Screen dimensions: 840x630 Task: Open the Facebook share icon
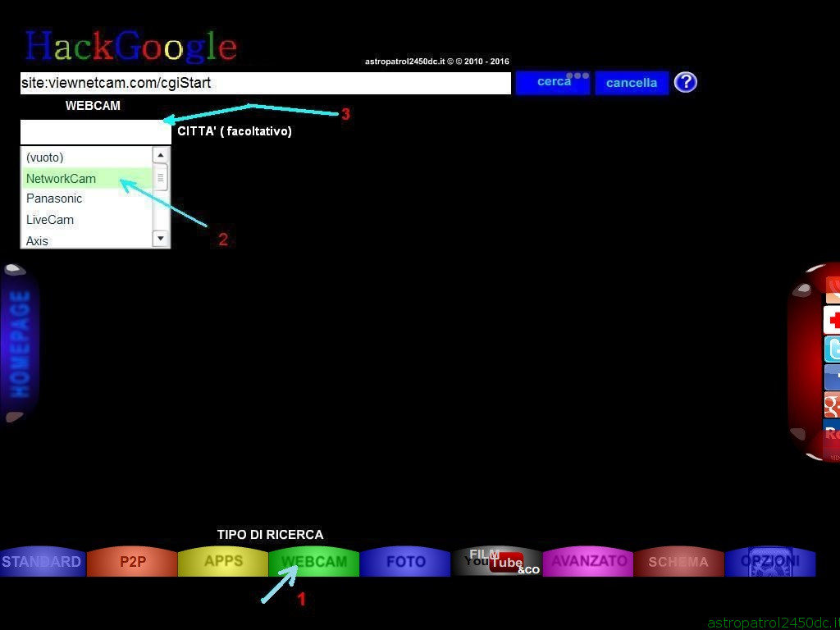click(832, 377)
